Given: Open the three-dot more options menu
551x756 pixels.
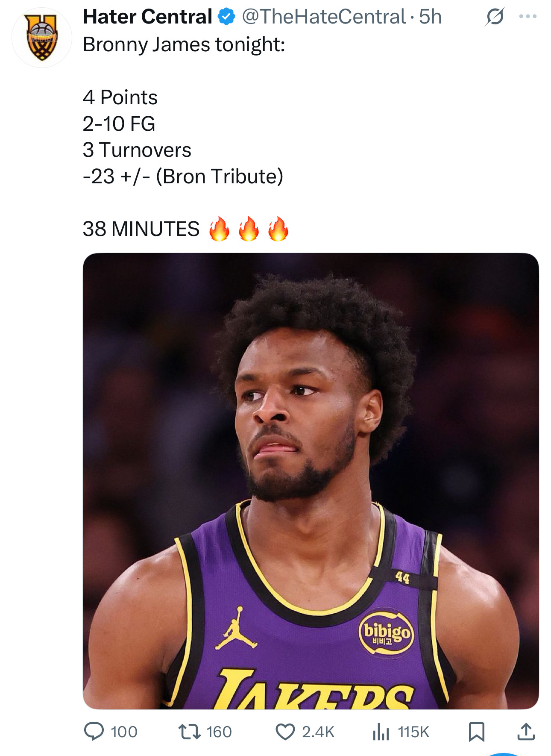Looking at the screenshot, I should tap(528, 17).
